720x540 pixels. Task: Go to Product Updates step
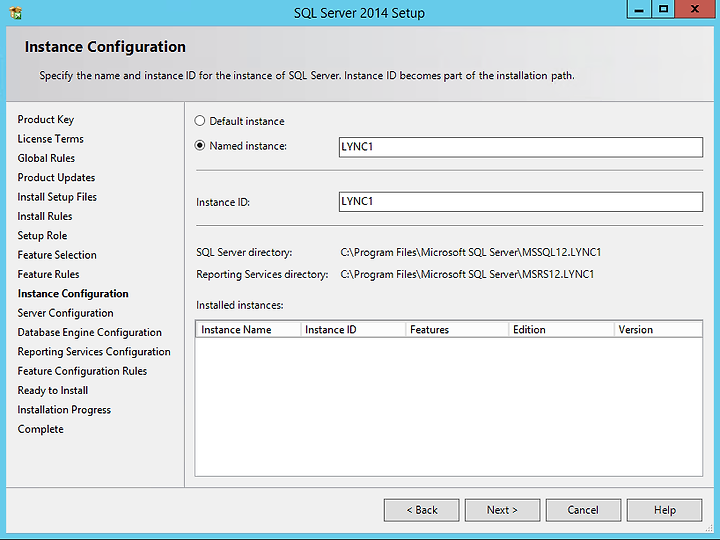pos(56,177)
